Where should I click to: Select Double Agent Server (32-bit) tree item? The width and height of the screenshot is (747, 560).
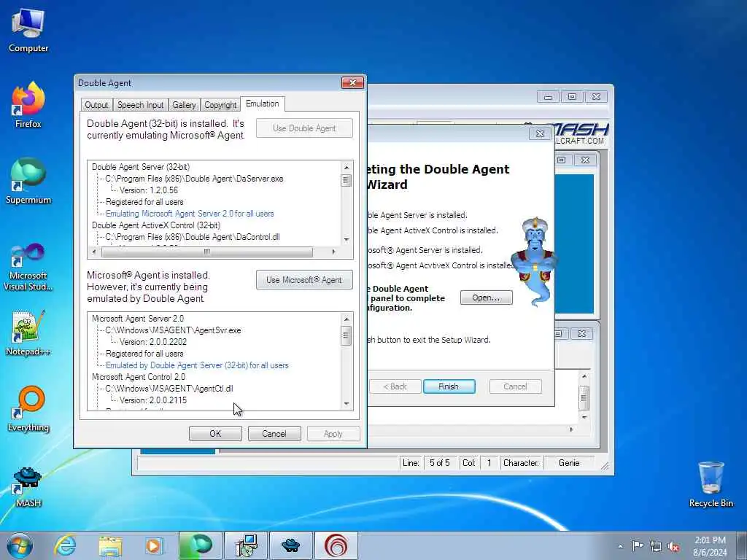(141, 167)
